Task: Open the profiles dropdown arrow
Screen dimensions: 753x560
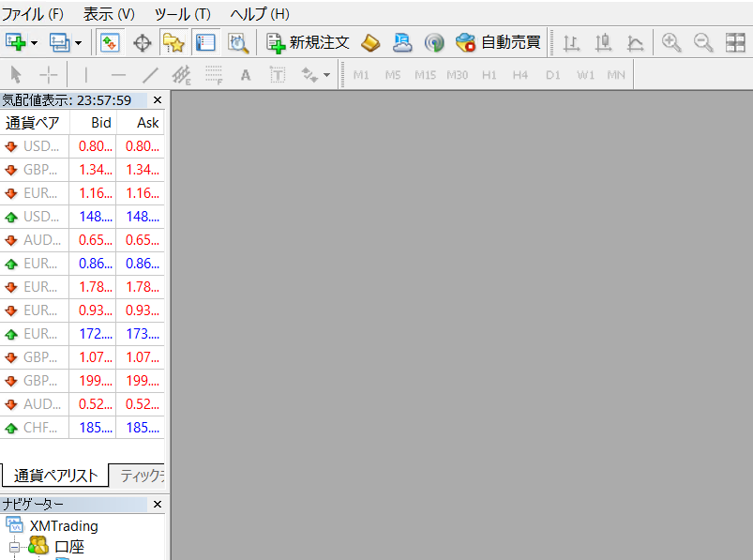Action: tap(78, 43)
